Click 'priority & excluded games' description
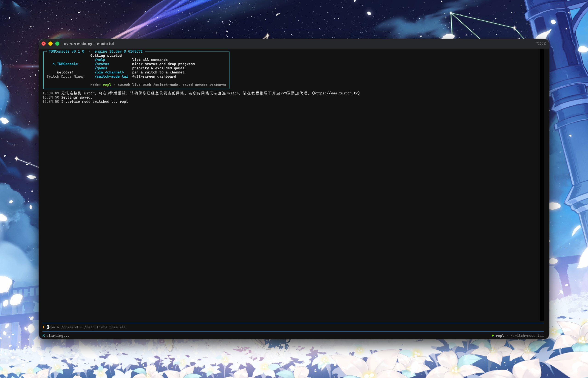Screen dimensions: 588x378 coord(158,68)
